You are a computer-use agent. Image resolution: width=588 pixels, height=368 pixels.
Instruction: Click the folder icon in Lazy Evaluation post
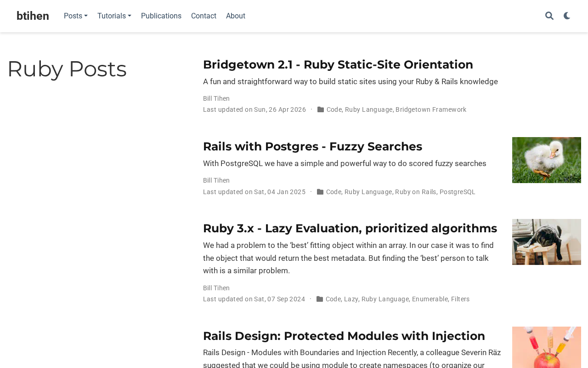tap(320, 299)
